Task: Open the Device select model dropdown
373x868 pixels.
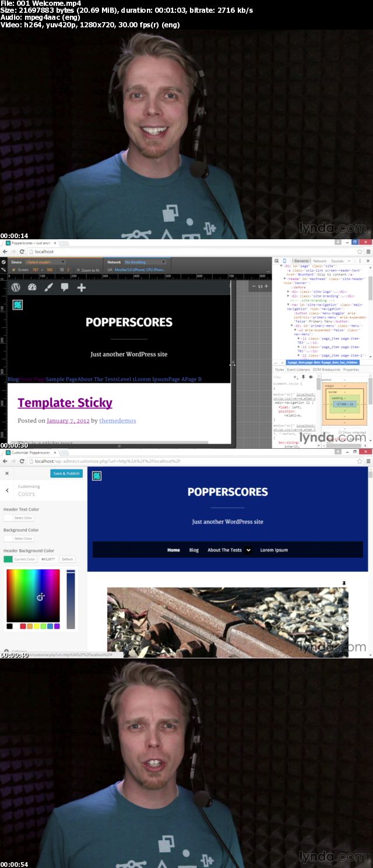Action: [45, 262]
